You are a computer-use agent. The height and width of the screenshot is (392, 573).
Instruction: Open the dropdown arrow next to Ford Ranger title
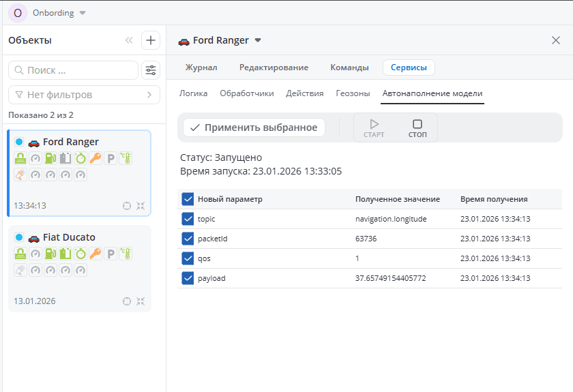pyautogui.click(x=258, y=40)
